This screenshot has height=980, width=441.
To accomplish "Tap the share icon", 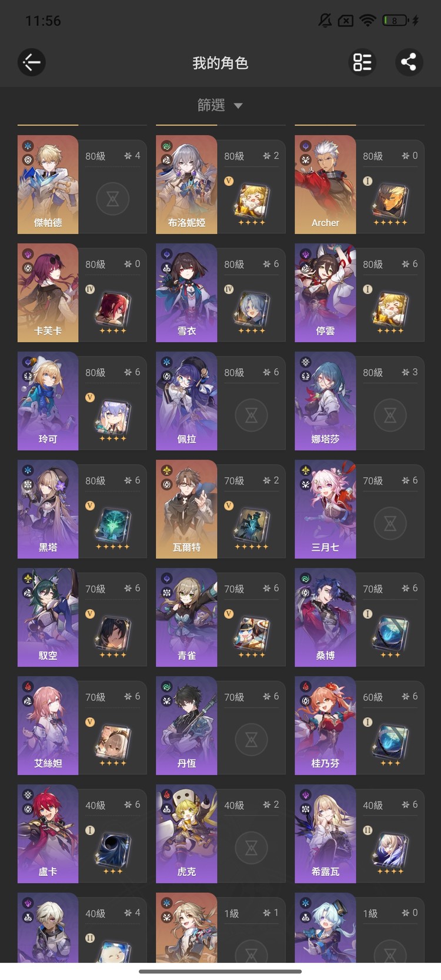I will click(x=409, y=62).
